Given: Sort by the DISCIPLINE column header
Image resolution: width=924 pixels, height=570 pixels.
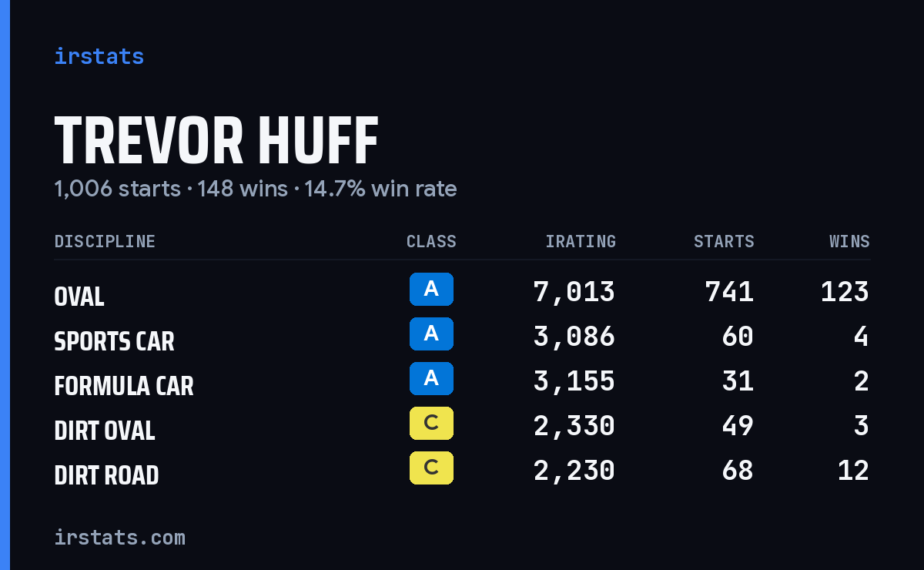Looking at the screenshot, I should (105, 241).
